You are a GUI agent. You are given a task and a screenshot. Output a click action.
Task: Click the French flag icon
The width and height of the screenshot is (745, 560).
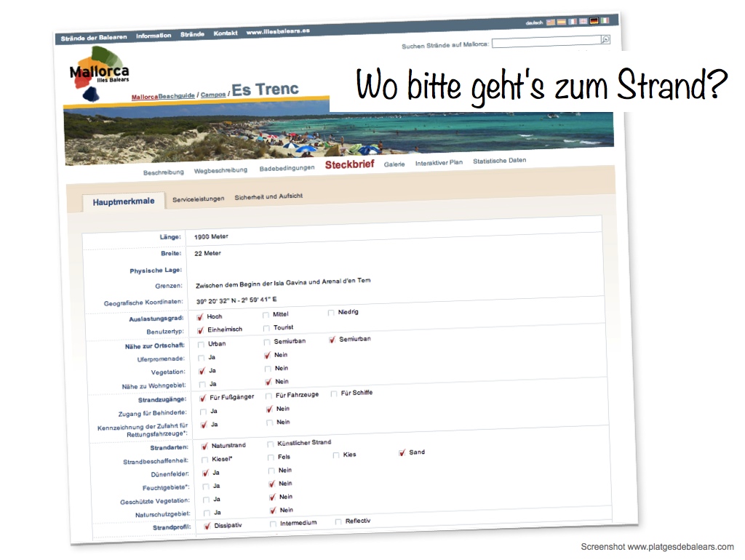pyautogui.click(x=573, y=22)
